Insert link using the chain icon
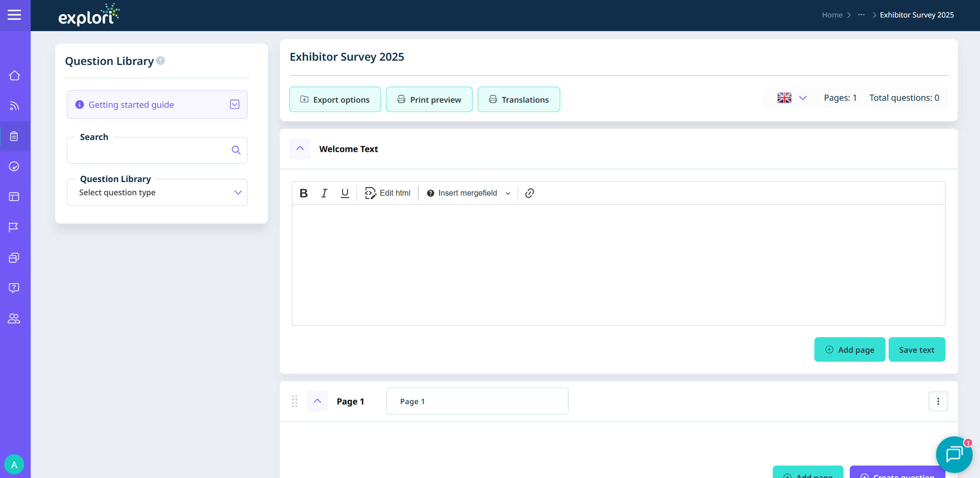 tap(529, 193)
